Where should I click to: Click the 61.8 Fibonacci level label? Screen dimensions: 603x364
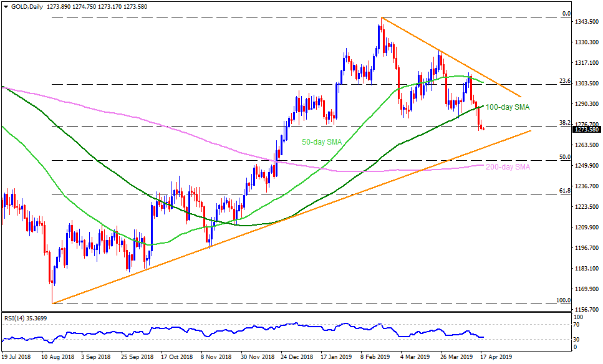[564, 191]
